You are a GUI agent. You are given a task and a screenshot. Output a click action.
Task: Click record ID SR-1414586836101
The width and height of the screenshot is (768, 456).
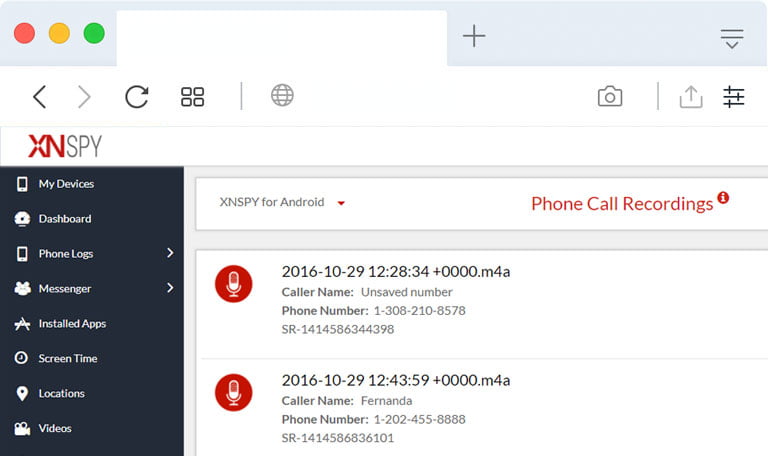(337, 438)
